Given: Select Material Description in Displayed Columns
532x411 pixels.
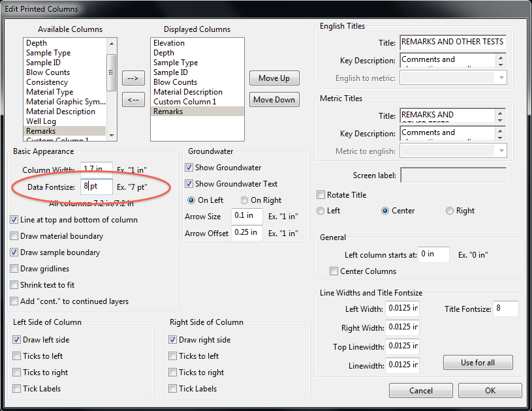Looking at the screenshot, I should tap(188, 92).
